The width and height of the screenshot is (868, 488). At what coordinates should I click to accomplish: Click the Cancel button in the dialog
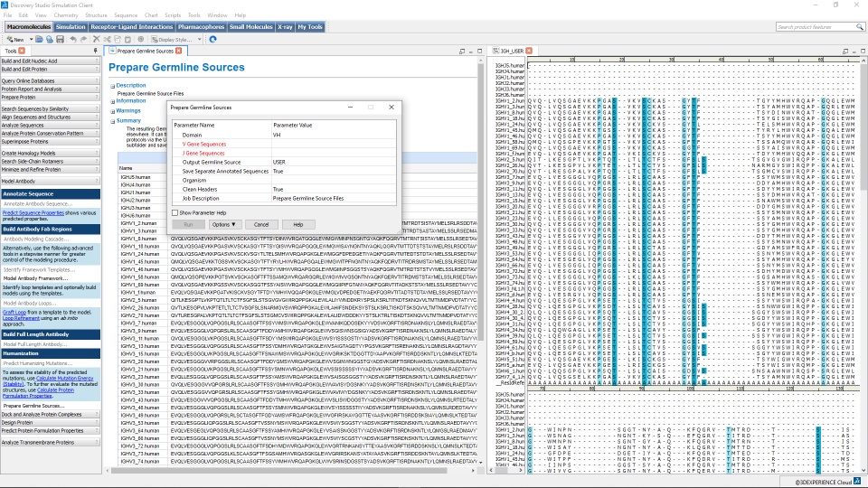pyautogui.click(x=261, y=225)
